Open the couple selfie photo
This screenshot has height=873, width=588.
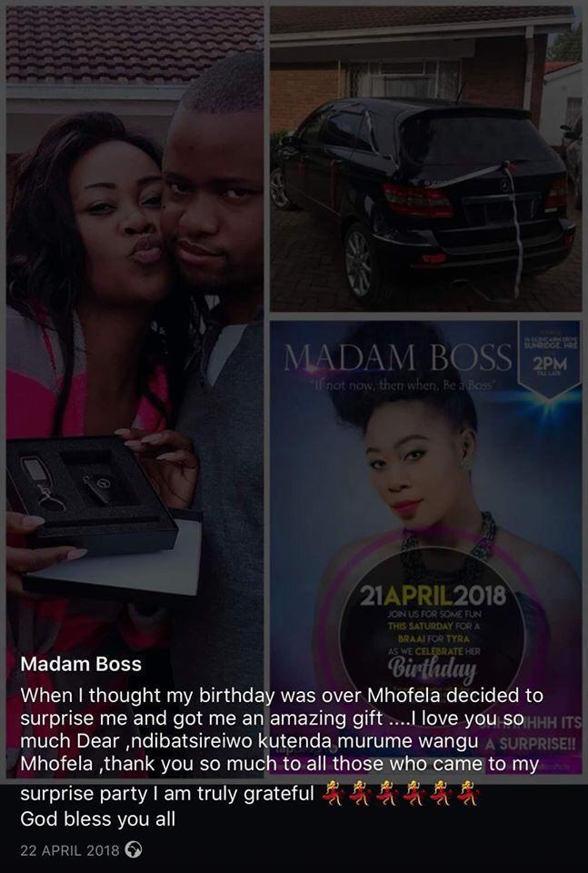(135, 391)
